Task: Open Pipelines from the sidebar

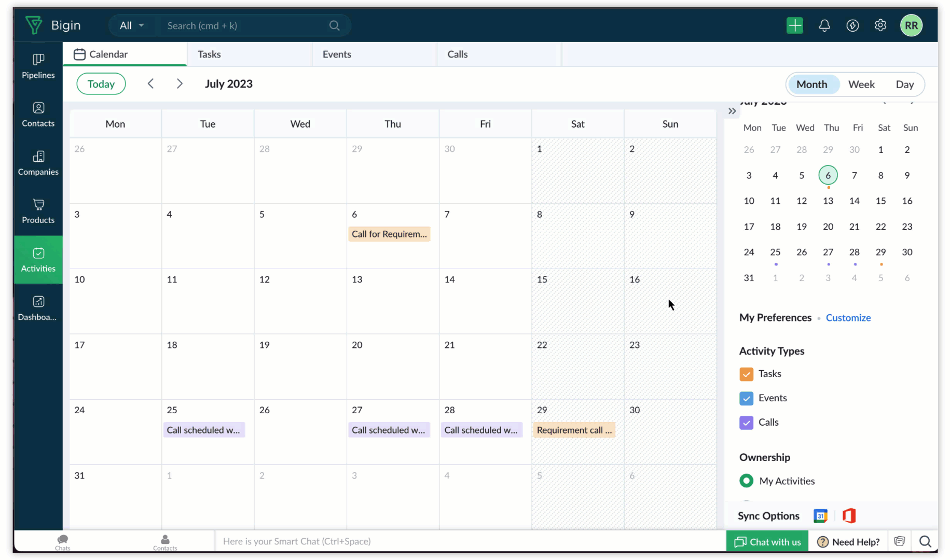Action: [38, 66]
